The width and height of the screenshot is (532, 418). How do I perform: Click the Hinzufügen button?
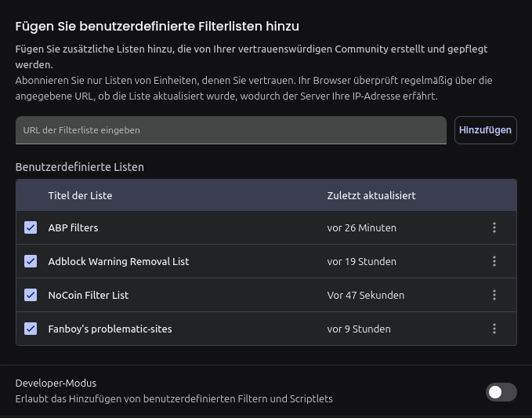tap(485, 130)
